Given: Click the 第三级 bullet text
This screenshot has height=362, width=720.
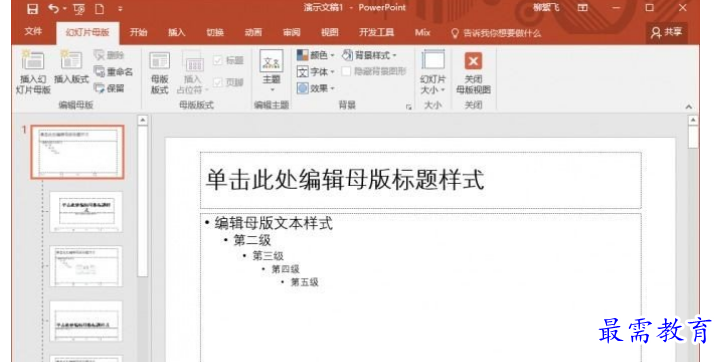Looking at the screenshot, I should coord(268,255).
